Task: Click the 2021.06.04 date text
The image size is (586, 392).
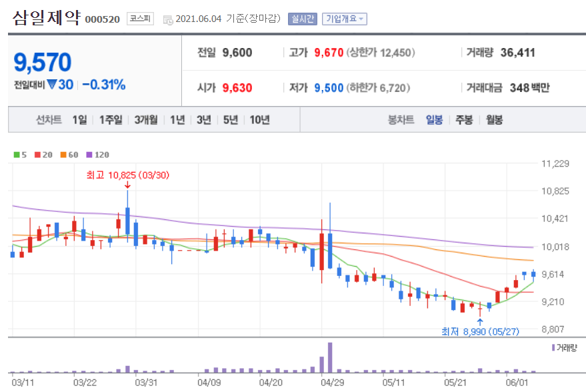Action: click(199, 19)
